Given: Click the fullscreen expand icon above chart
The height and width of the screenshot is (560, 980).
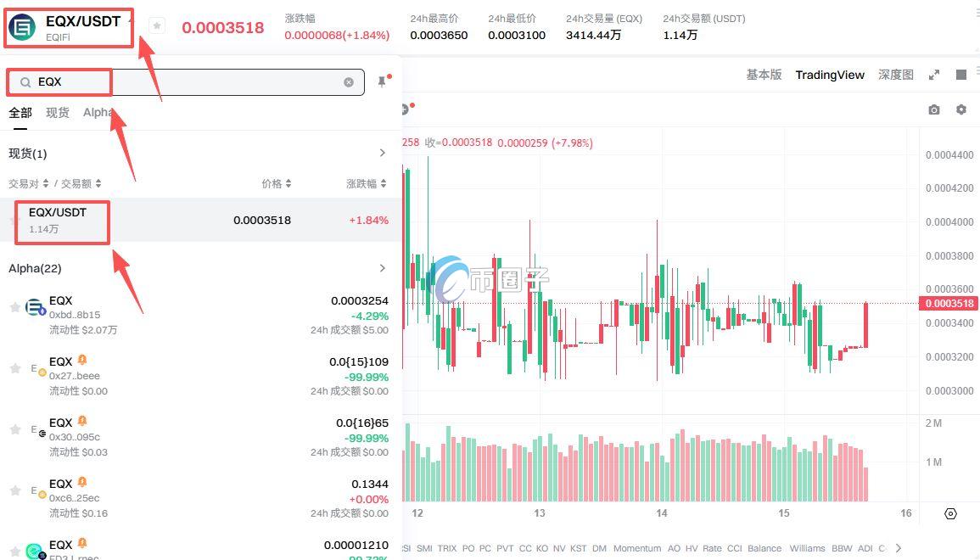Looking at the screenshot, I should pos(934,75).
